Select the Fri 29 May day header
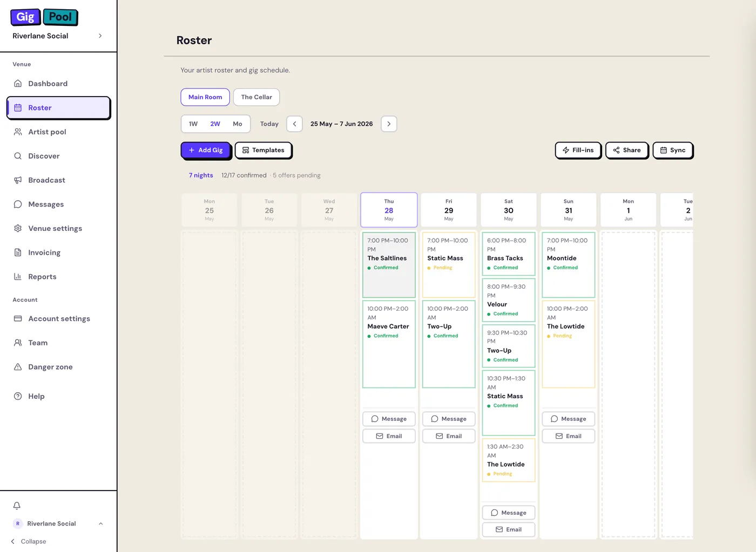Viewport: 756px width, 552px height. (449, 210)
